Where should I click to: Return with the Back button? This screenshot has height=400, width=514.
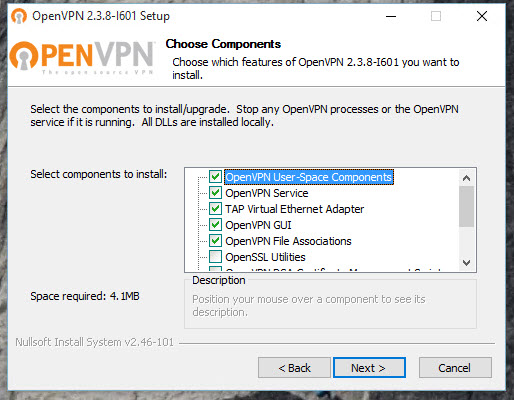pos(294,368)
